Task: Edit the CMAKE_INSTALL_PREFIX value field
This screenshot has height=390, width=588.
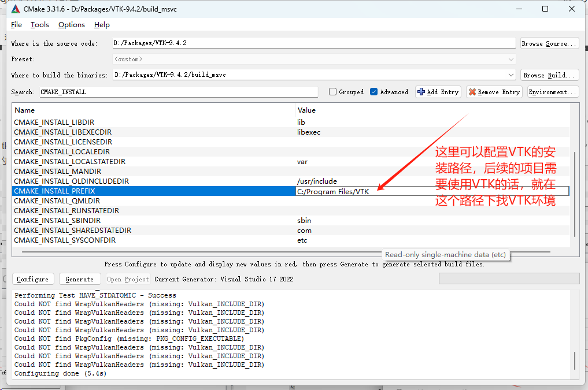Action: (x=432, y=191)
